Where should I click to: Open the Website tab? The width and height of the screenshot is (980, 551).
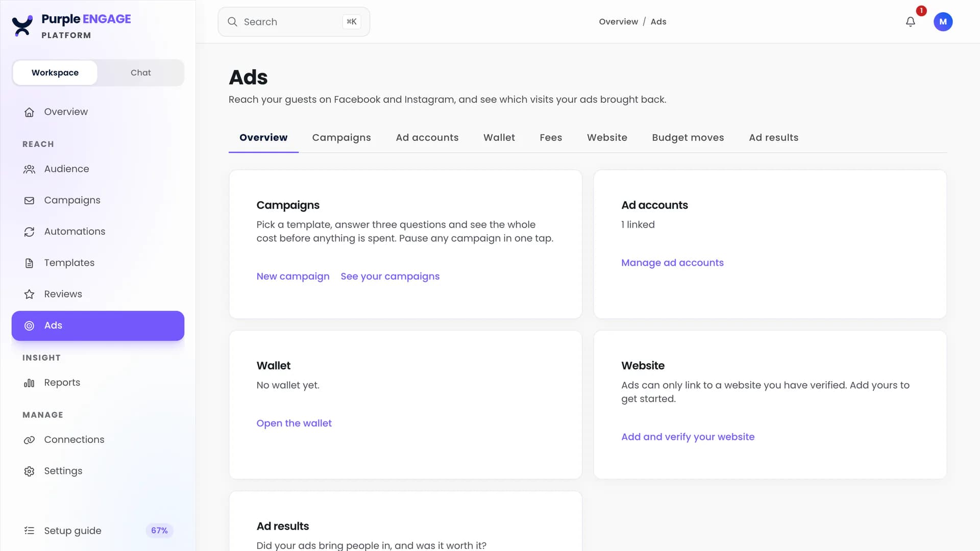607,138
